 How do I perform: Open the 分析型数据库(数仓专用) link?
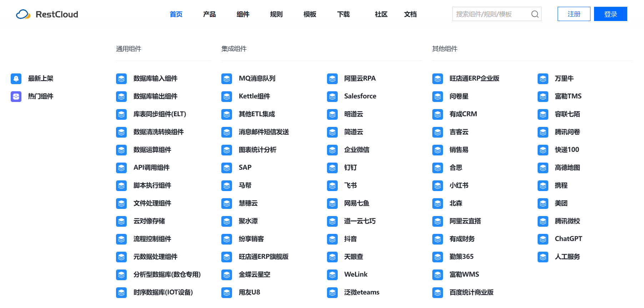[167, 274]
